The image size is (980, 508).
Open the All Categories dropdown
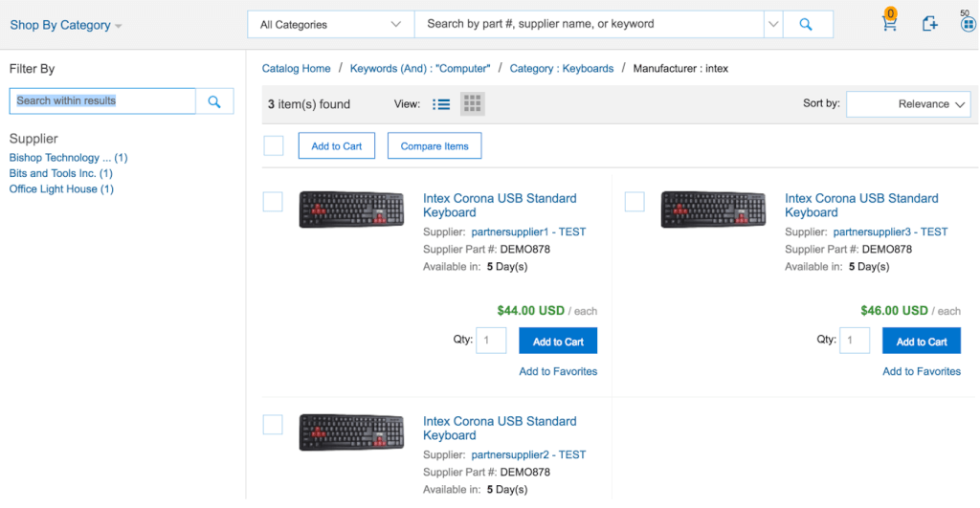coord(330,24)
